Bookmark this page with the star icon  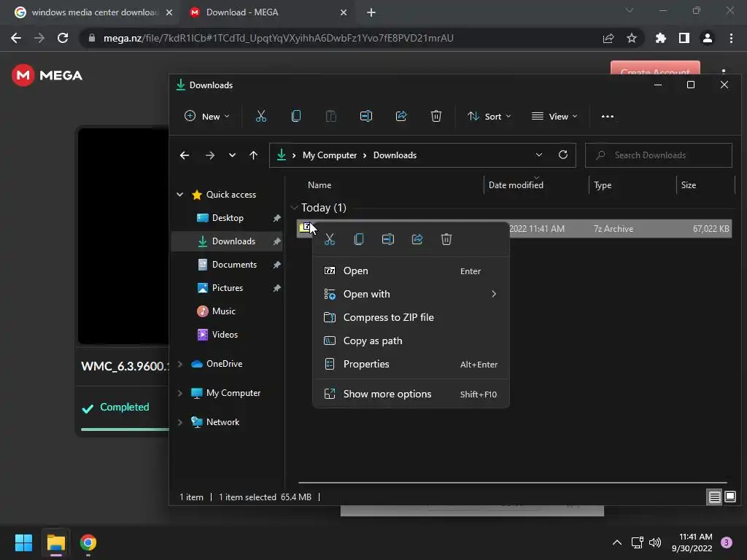pyautogui.click(x=632, y=38)
